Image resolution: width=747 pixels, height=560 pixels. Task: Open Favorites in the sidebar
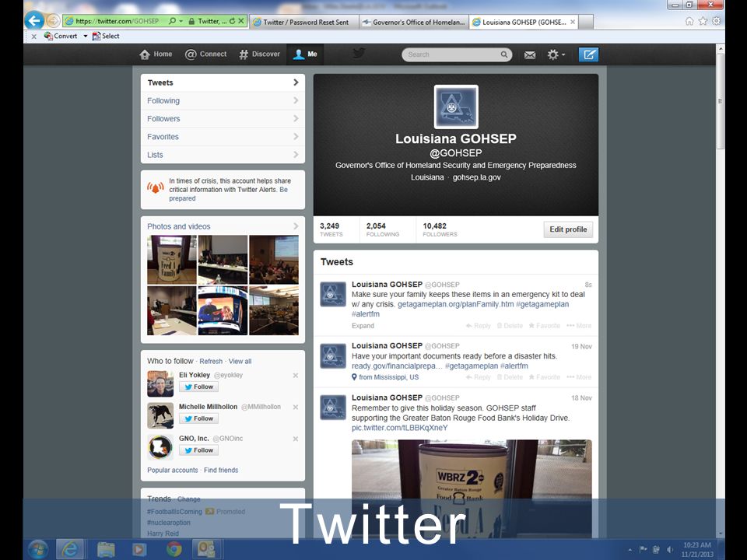point(223,137)
